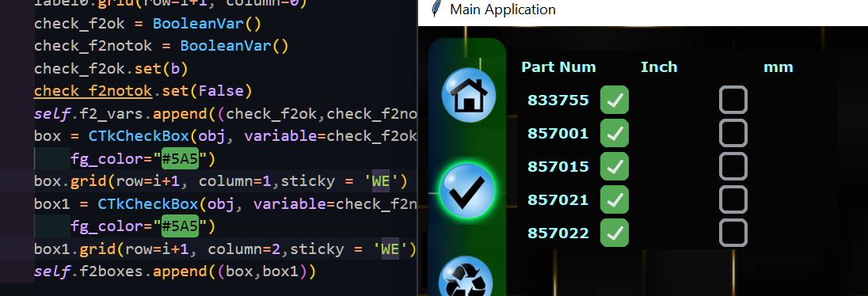Click the Inch column header

(x=659, y=67)
